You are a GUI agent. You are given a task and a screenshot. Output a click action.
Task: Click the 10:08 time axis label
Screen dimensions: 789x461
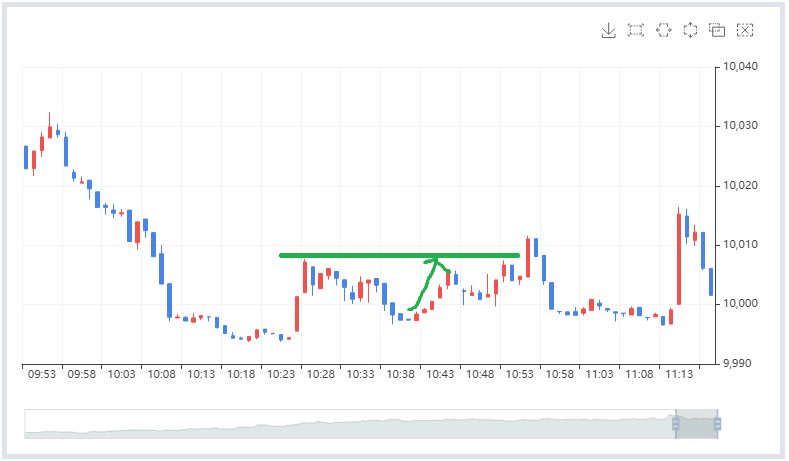pos(162,374)
